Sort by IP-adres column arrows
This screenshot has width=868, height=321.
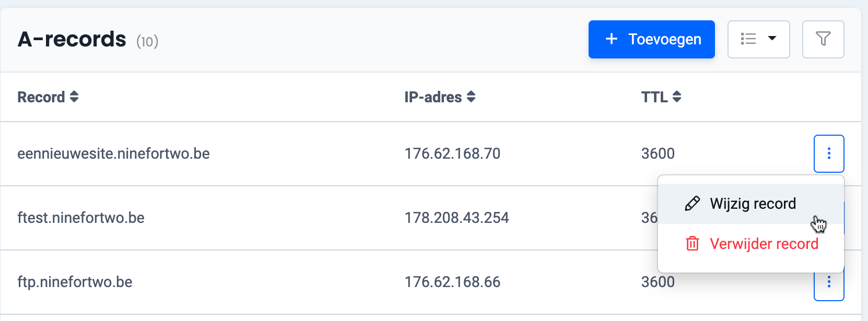point(471,97)
